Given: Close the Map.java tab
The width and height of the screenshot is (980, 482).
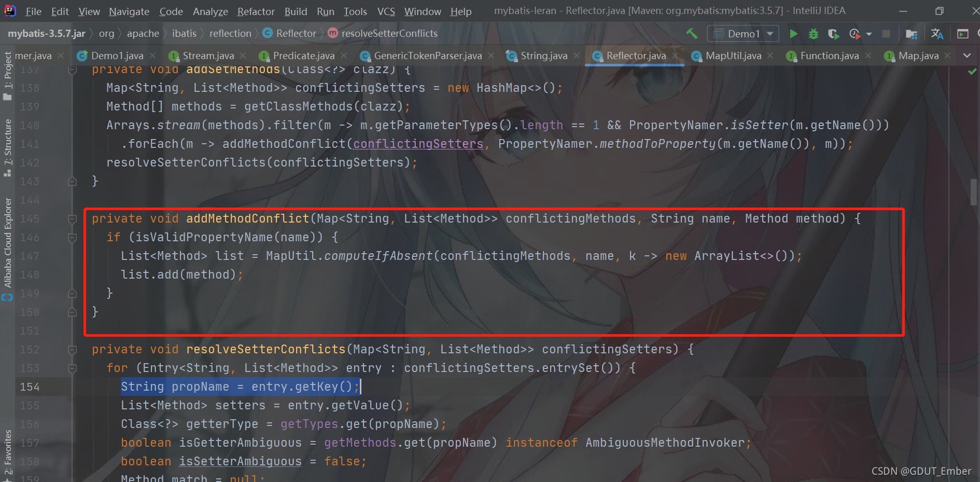Looking at the screenshot, I should [x=948, y=56].
